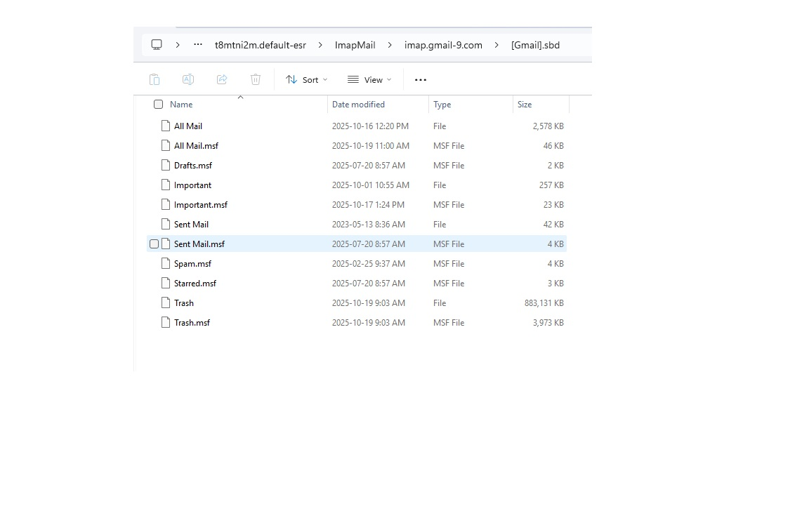Go to t8mtni2m.default-esr breadcrumb folder
Image resolution: width=809 pixels, height=532 pixels.
coord(260,45)
